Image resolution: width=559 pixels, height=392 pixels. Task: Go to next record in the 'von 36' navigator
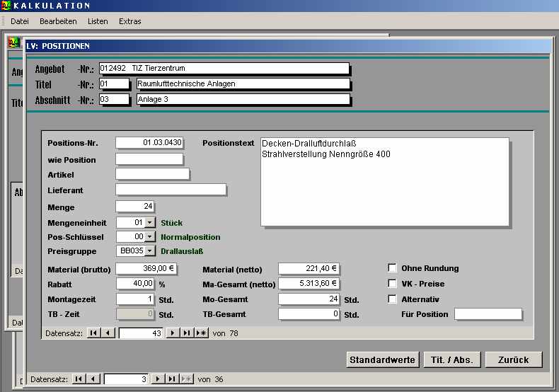click(158, 379)
